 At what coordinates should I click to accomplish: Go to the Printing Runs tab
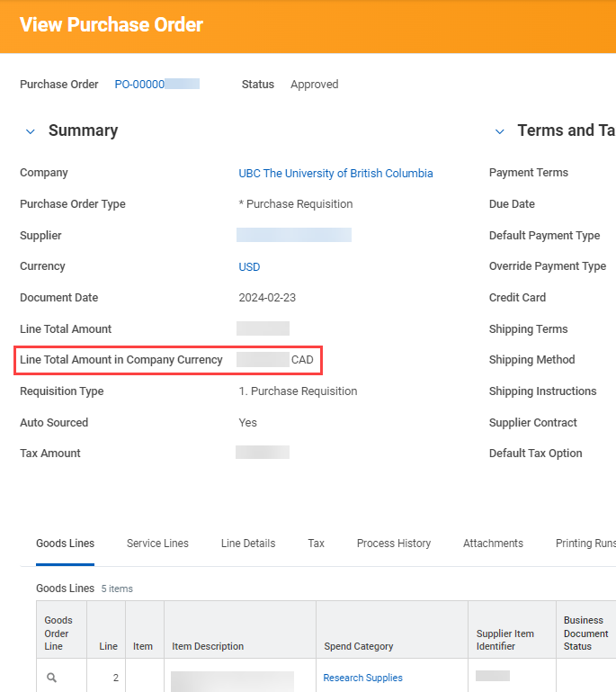(585, 544)
